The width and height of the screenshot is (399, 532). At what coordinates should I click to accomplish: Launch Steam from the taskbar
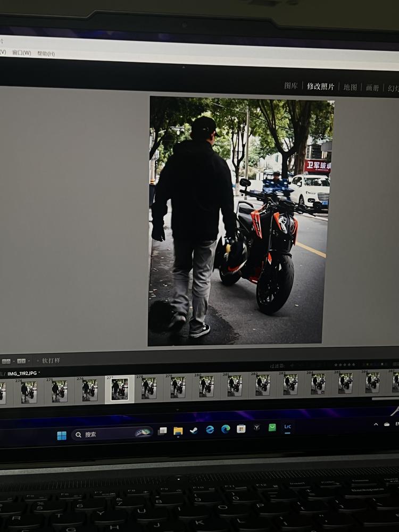tap(194, 430)
